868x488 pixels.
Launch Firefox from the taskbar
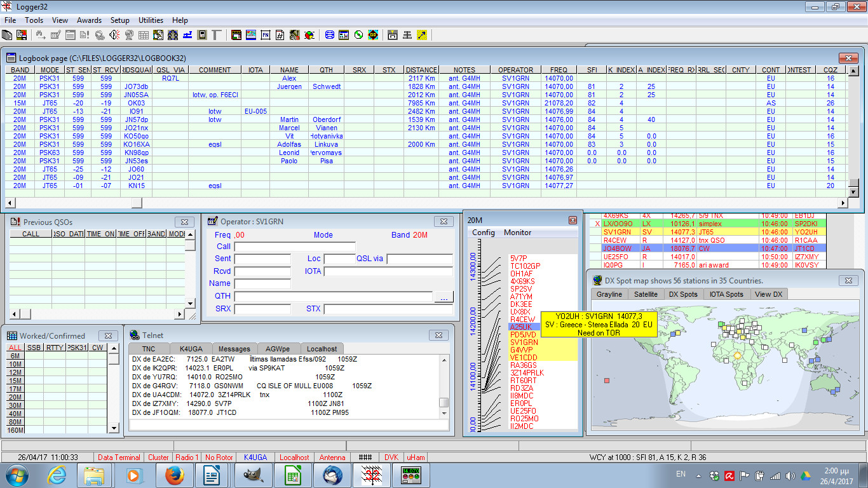(175, 475)
